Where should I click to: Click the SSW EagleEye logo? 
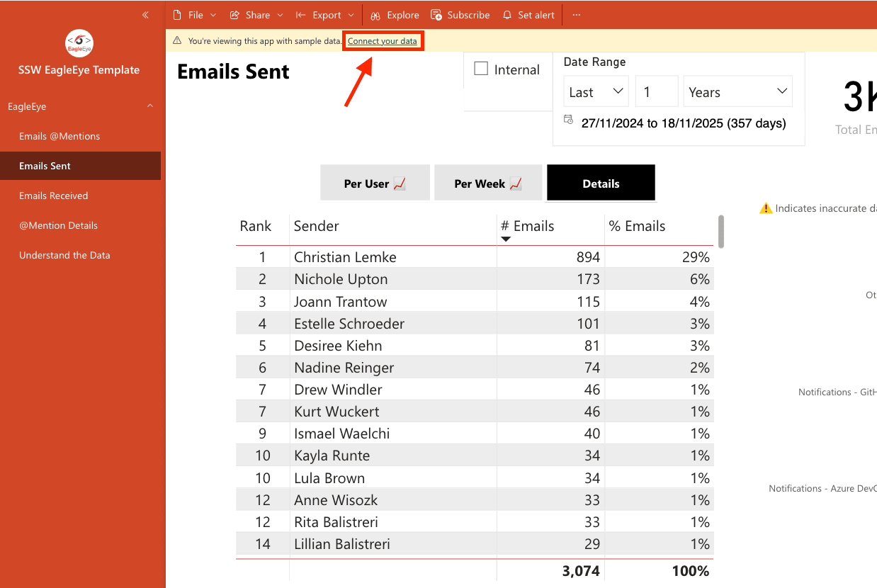[x=79, y=43]
